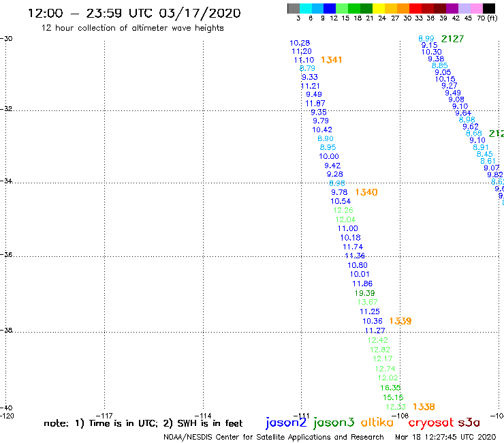Select the cryosat satellite legend label
The height and width of the screenshot is (443, 504).
point(431,423)
